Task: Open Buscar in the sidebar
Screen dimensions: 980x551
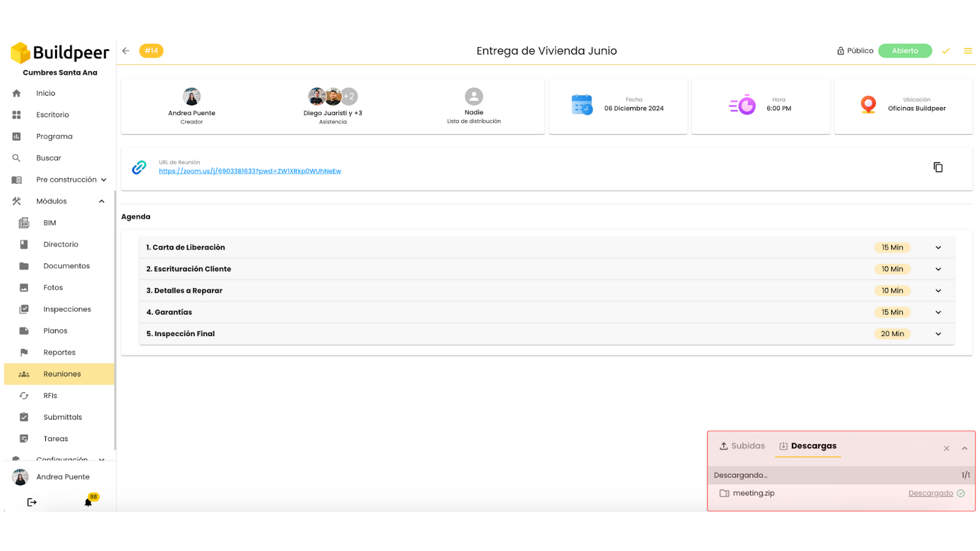Action: 48,158
